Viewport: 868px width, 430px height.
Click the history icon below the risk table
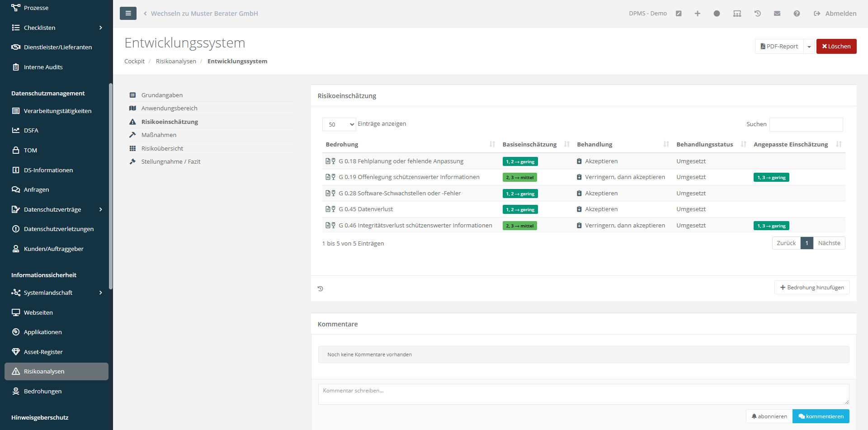pyautogui.click(x=321, y=288)
